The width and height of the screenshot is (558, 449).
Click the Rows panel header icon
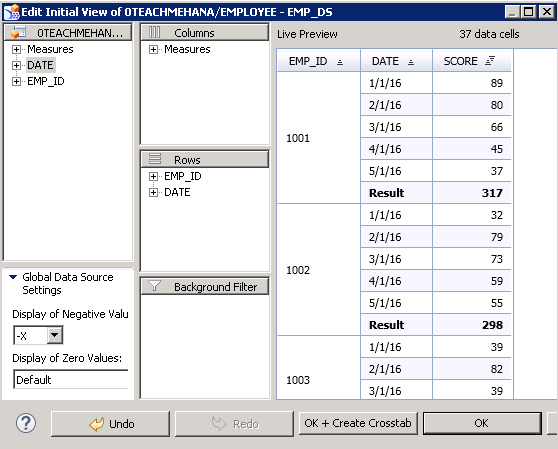[155, 159]
